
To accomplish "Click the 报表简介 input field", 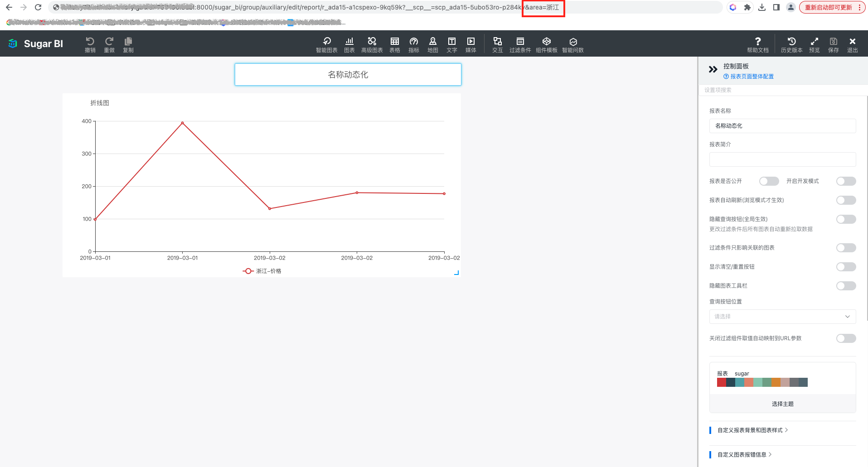I will pos(782,159).
